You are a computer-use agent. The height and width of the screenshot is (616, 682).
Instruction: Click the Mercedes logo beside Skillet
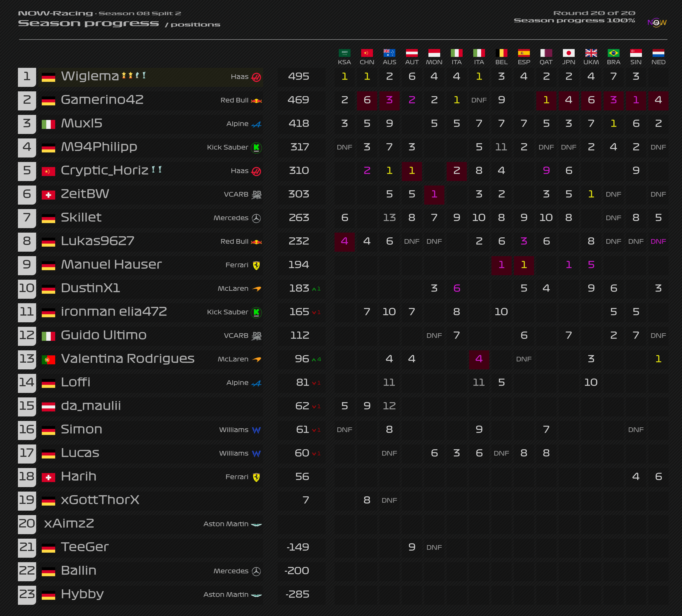(x=256, y=219)
